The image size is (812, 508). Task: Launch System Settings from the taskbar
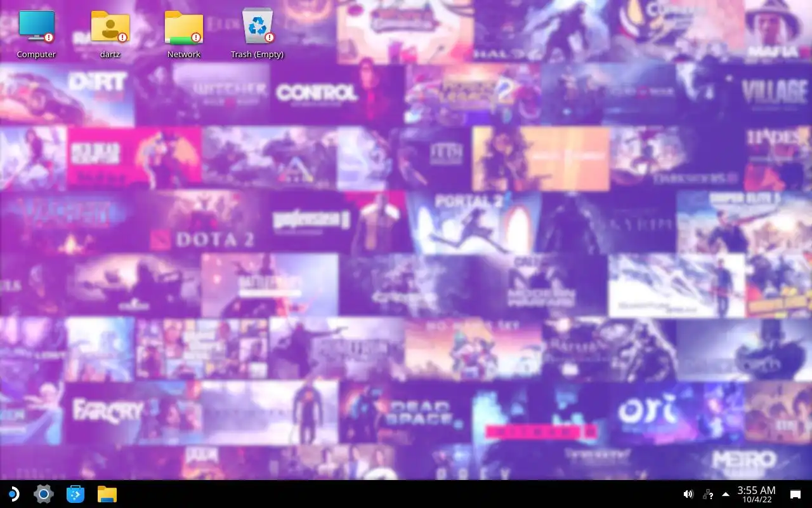[43, 494]
